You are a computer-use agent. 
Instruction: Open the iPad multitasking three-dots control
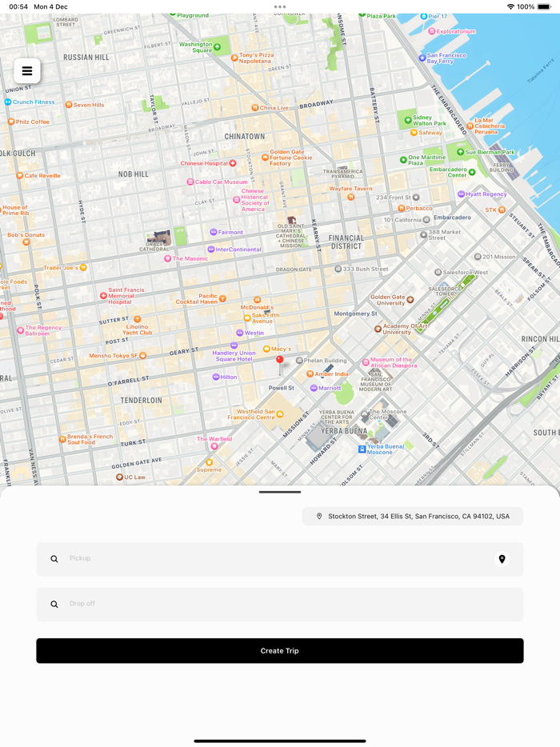click(x=280, y=6)
